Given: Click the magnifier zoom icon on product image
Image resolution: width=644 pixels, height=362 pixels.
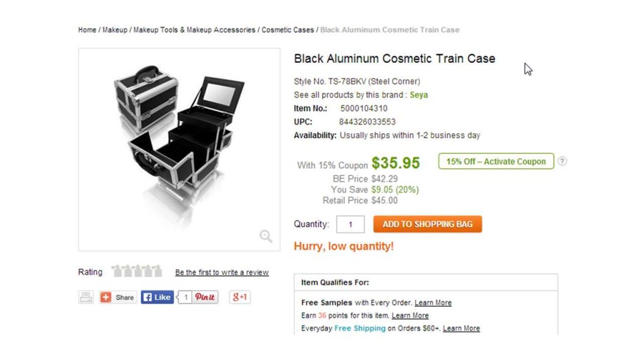Looking at the screenshot, I should coord(266,236).
